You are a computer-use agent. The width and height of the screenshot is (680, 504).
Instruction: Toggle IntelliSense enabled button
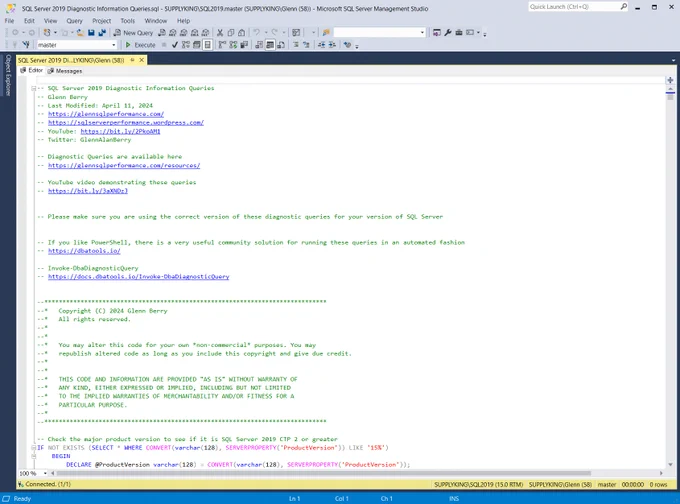tap(208, 45)
